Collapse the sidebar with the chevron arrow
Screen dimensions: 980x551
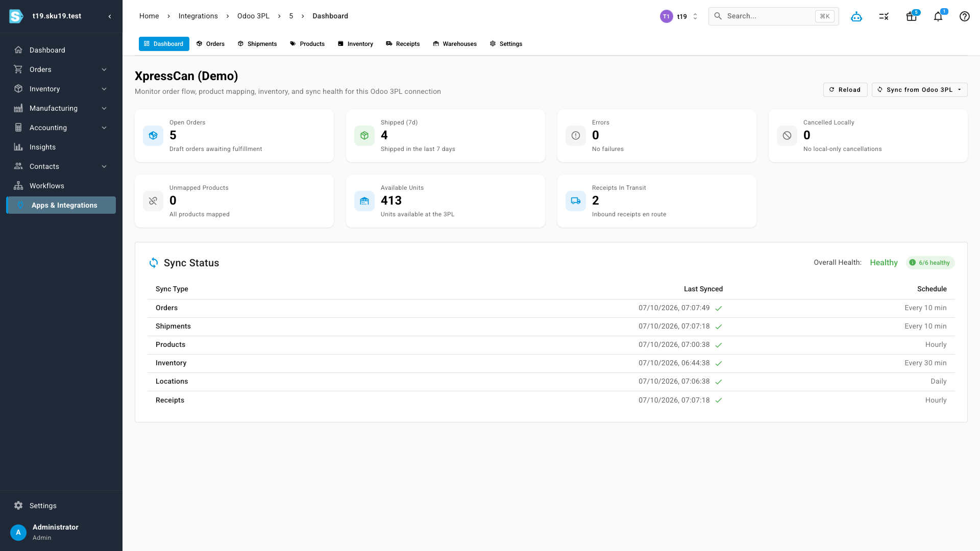[x=110, y=16]
